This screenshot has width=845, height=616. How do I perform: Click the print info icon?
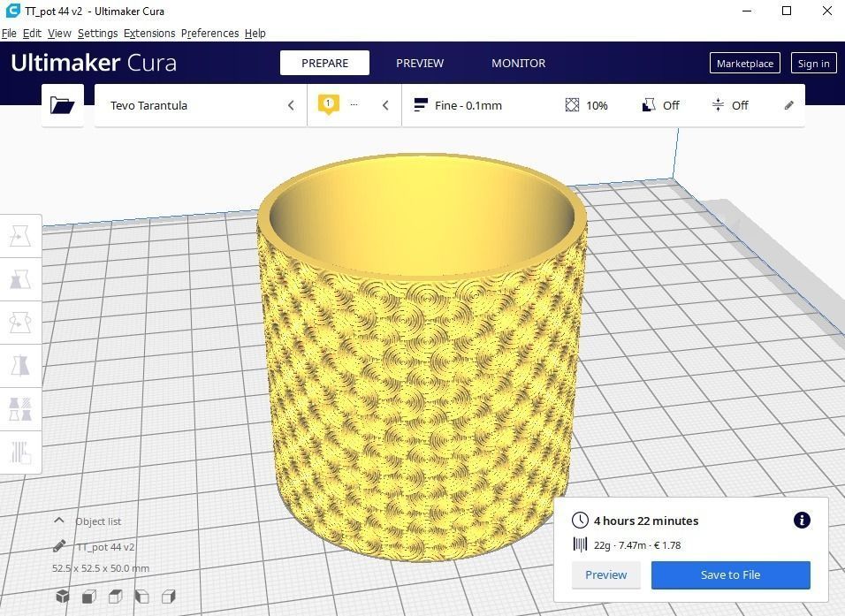click(x=802, y=520)
